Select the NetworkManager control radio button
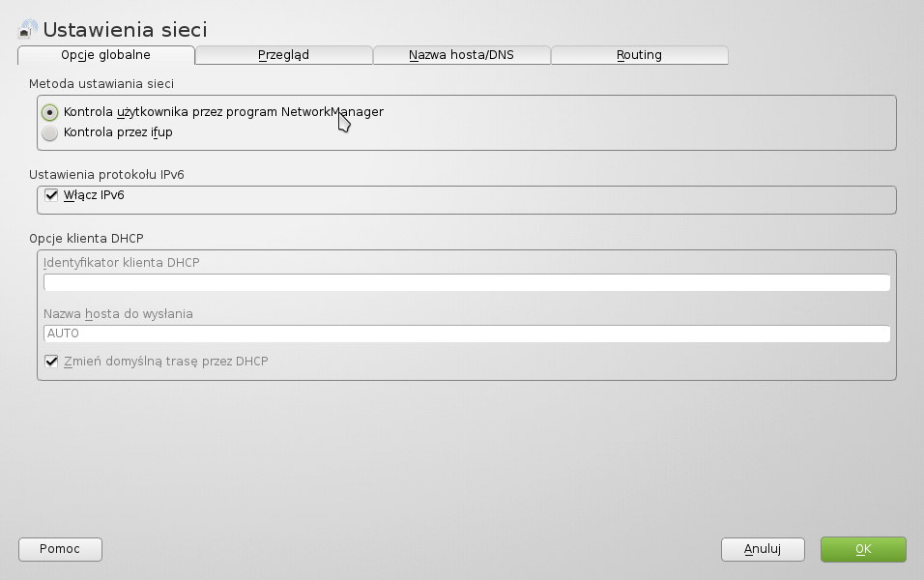924x580 pixels. point(50,112)
